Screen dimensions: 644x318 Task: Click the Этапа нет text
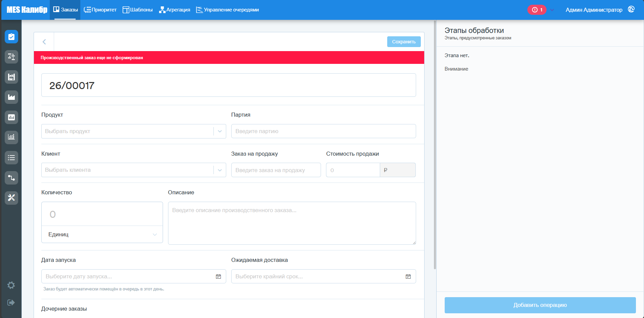[457, 55]
